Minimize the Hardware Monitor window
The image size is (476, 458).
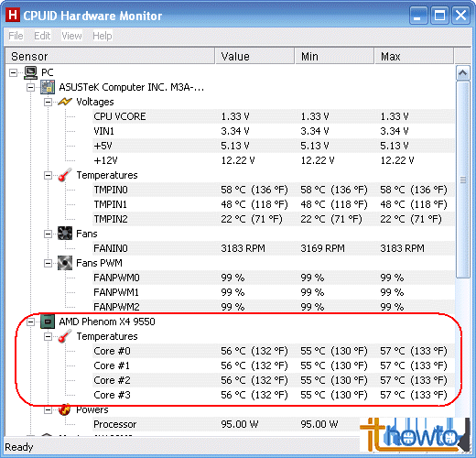[x=417, y=15]
